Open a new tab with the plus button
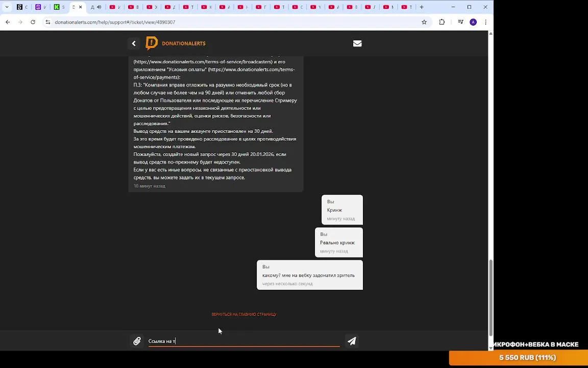Viewport: 588px width, 368px height. 422,7
